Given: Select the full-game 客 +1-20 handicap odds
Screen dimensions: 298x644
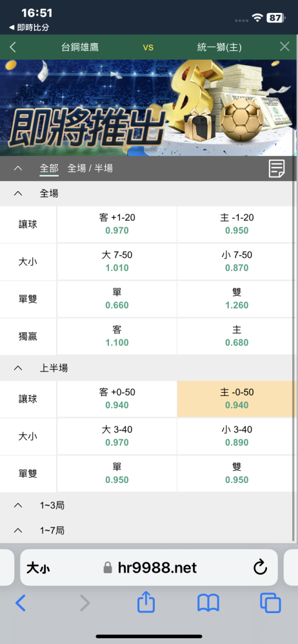Looking at the screenshot, I should point(117,224).
